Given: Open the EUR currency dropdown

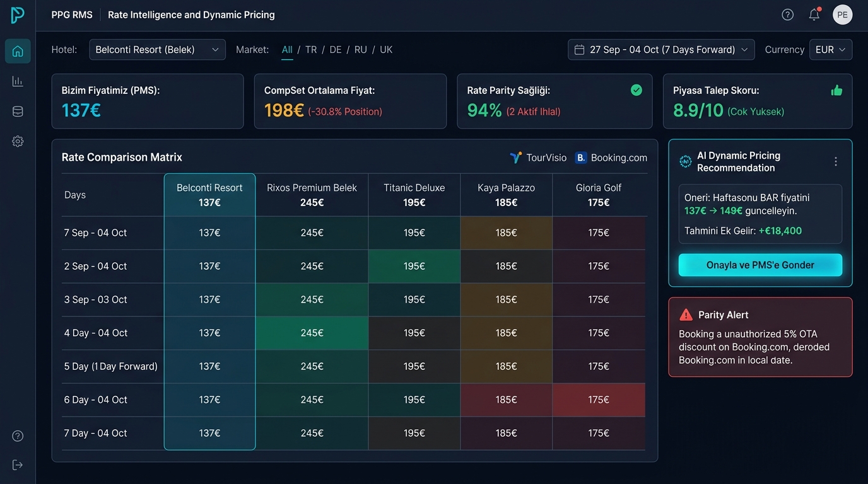Looking at the screenshot, I should 831,50.
